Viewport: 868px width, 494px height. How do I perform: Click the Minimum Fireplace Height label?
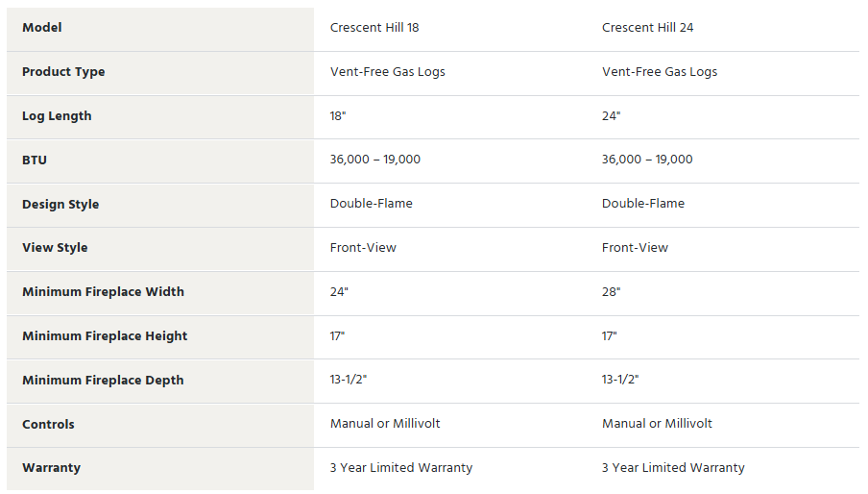click(x=105, y=336)
